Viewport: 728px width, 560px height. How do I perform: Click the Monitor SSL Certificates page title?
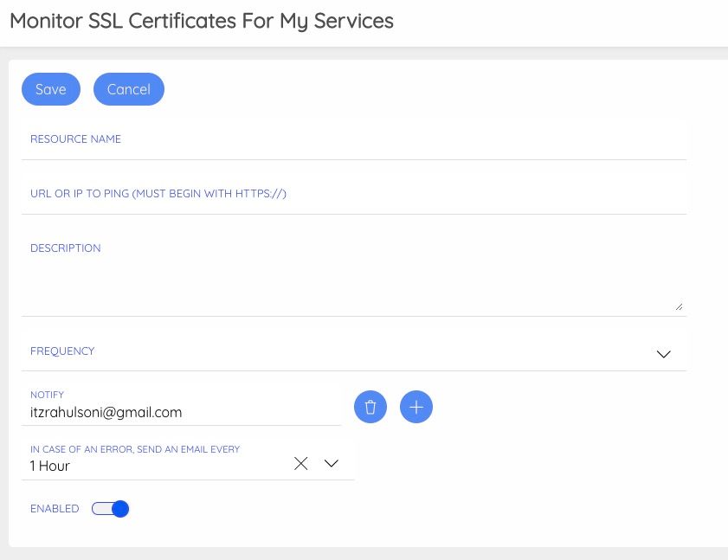click(x=202, y=21)
